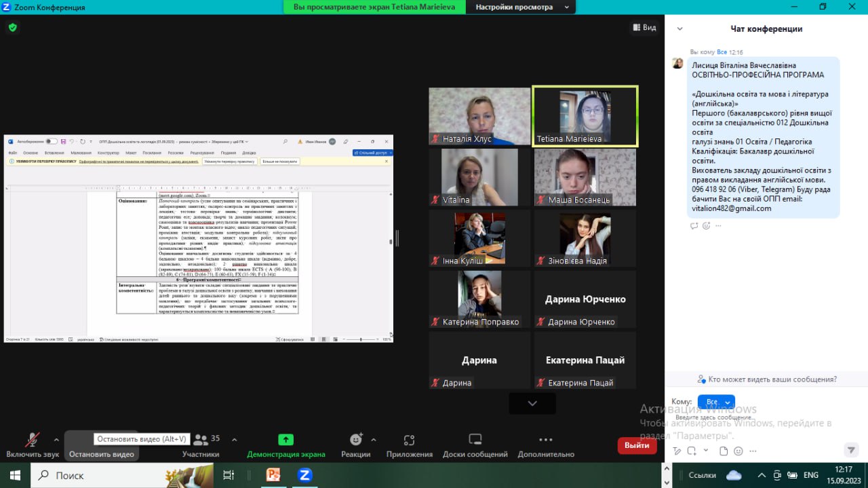Open Вставлення tab in shared Word ribbon
Image resolution: width=868 pixels, height=488 pixels.
[x=53, y=153]
